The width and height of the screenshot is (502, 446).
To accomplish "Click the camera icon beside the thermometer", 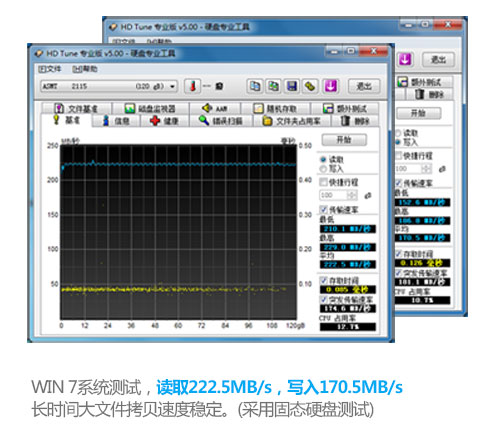I will coord(219,86).
